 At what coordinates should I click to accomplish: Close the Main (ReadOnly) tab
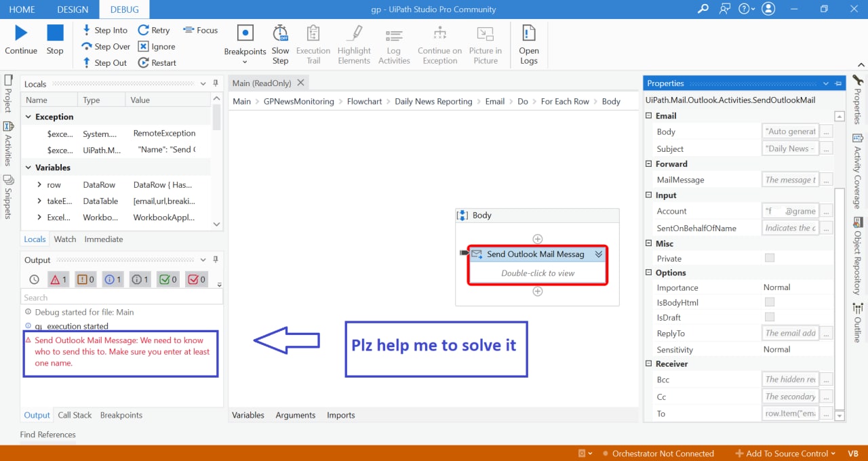pos(300,83)
